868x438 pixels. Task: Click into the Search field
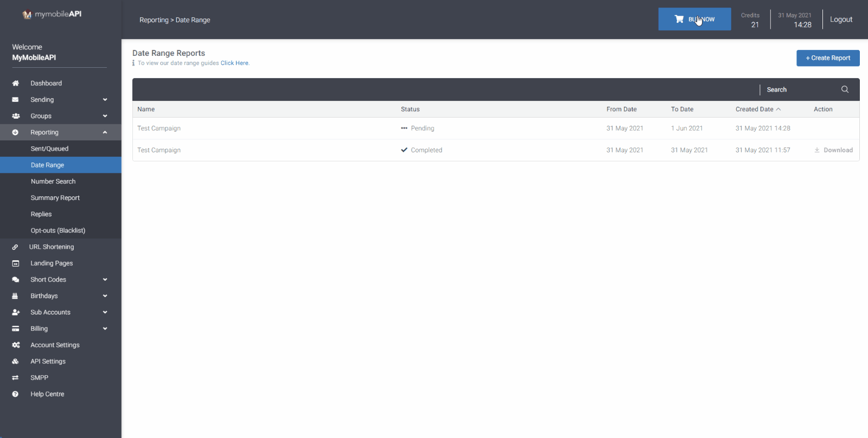click(800, 89)
